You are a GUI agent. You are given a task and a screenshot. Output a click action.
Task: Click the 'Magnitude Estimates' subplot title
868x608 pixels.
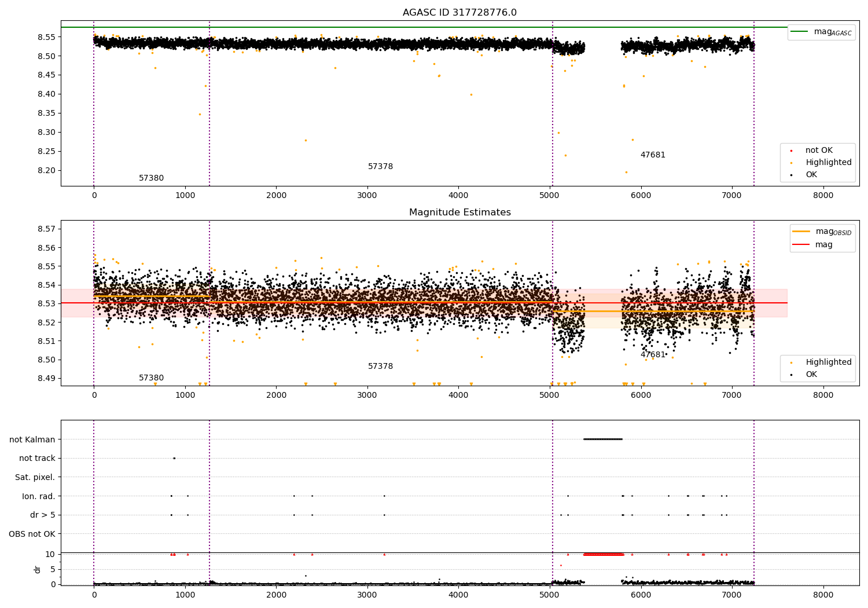click(x=459, y=213)
